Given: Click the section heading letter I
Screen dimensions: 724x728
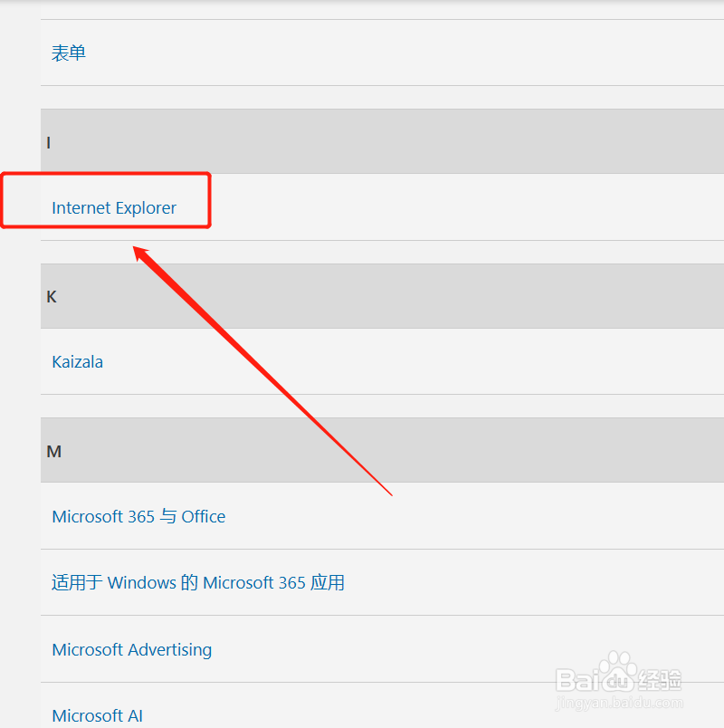Looking at the screenshot, I should pyautogui.click(x=49, y=142).
